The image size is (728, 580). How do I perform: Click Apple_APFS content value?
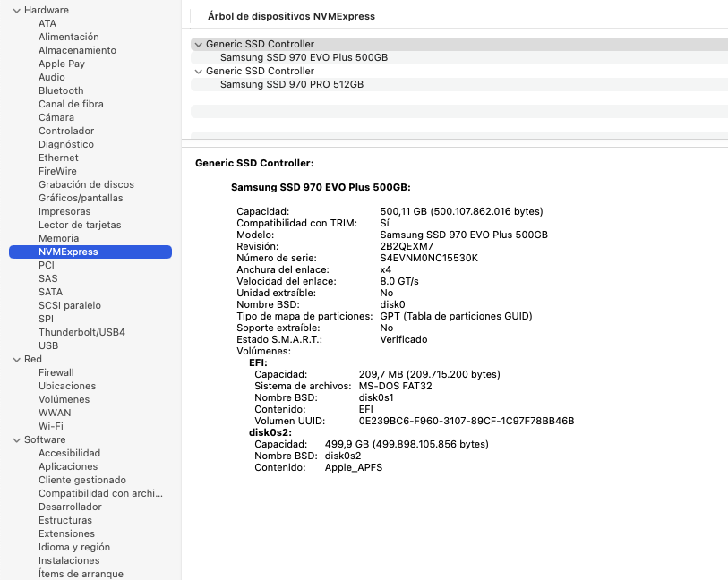coord(354,468)
